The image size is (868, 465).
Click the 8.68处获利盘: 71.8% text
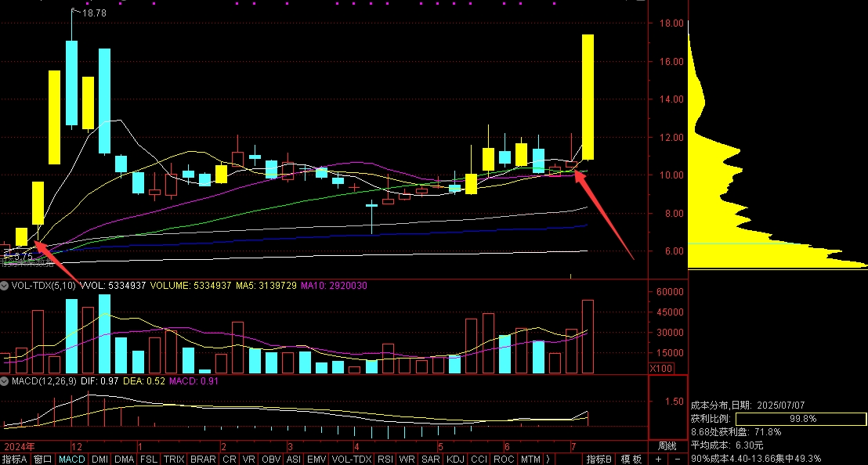(x=736, y=432)
